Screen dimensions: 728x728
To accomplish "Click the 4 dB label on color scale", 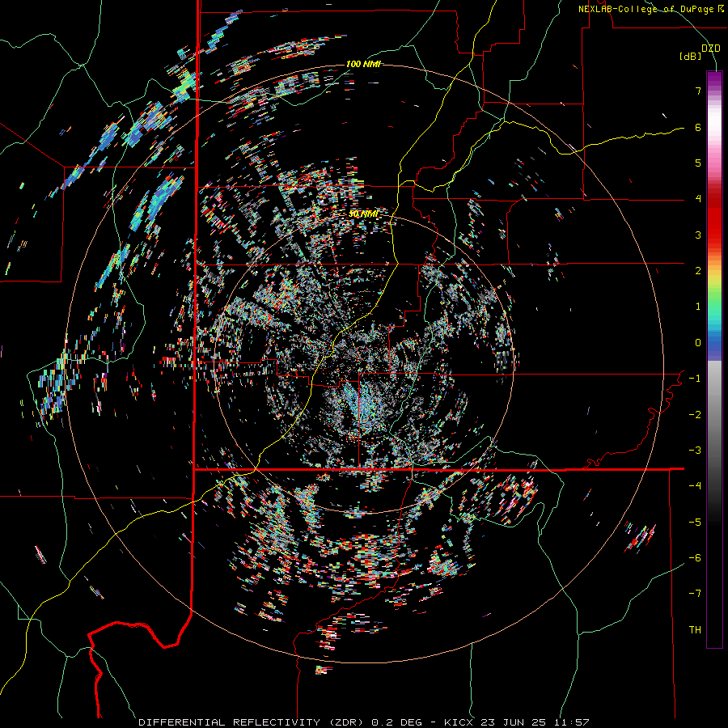I will tap(698, 199).
